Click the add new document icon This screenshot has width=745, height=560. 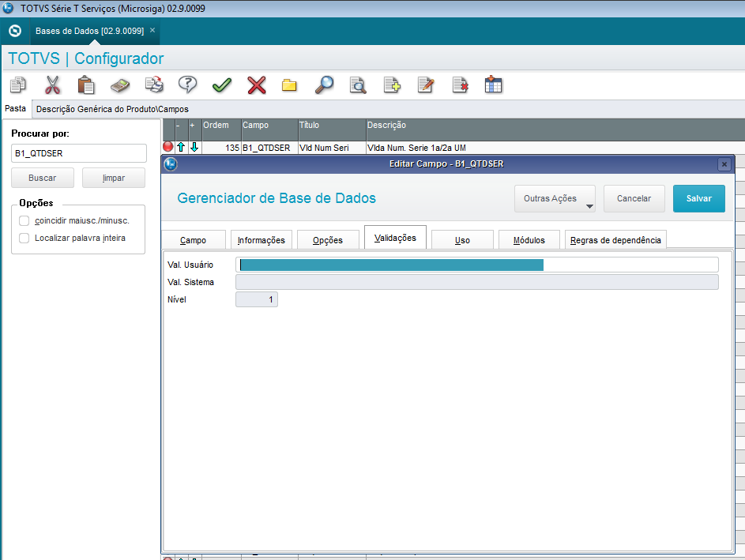392,85
